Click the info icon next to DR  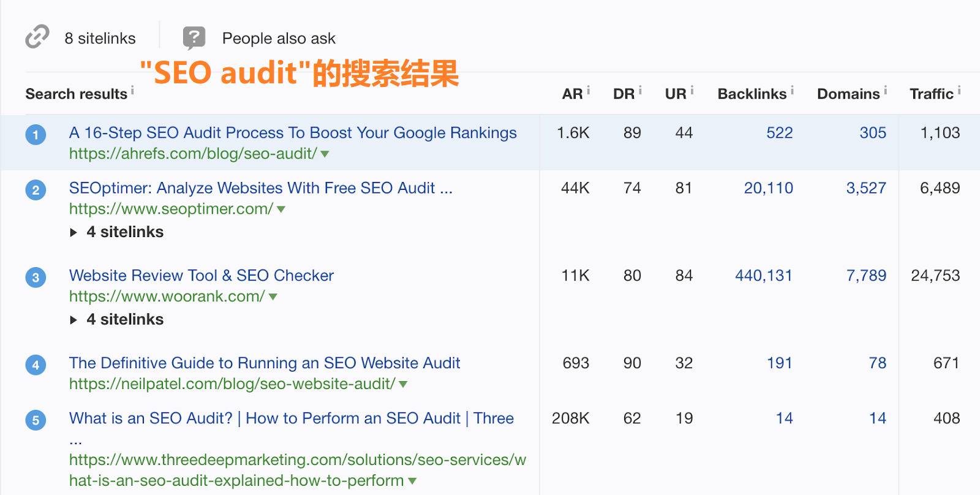(x=640, y=91)
